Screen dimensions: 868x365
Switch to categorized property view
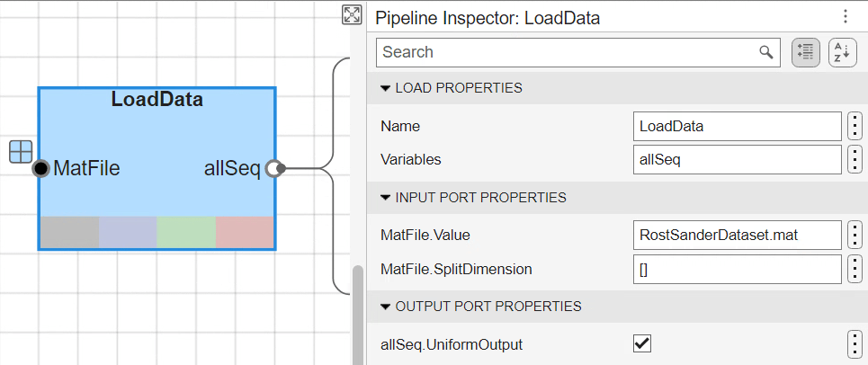(805, 52)
